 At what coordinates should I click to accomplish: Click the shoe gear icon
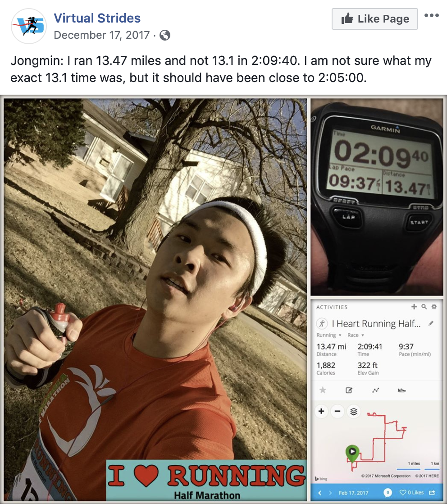point(401,390)
